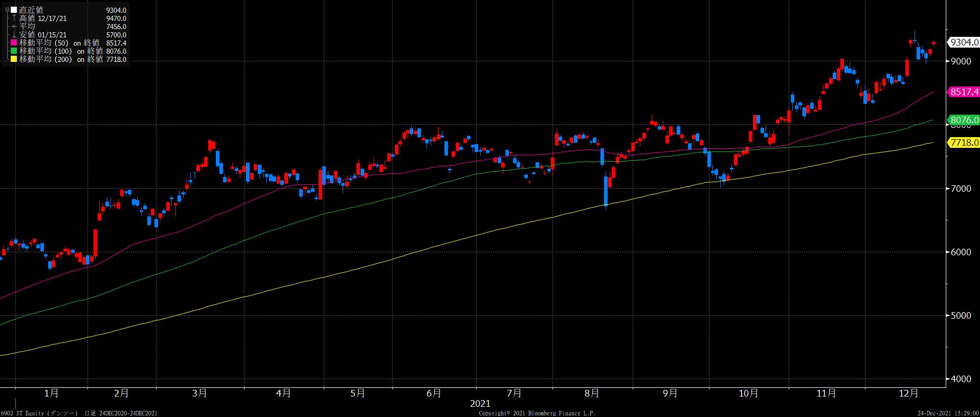Click the white 直近値 color swatch
980x417 pixels.
[14, 10]
